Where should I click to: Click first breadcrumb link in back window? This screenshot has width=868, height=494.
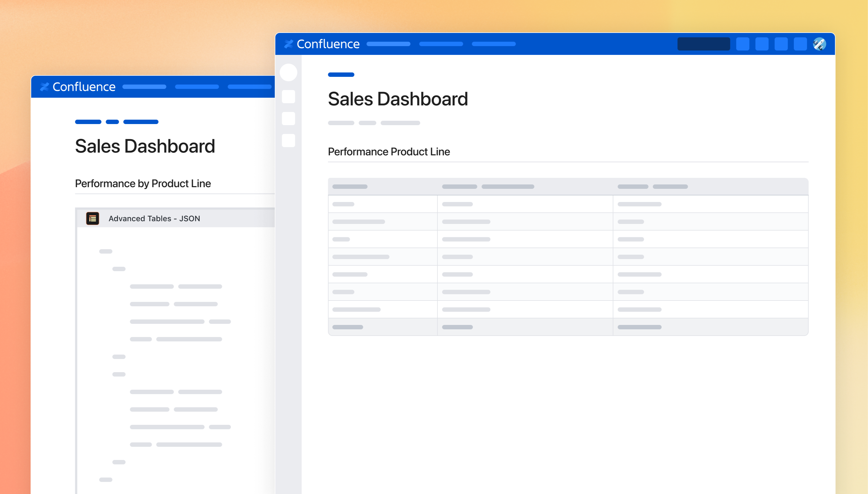point(88,122)
